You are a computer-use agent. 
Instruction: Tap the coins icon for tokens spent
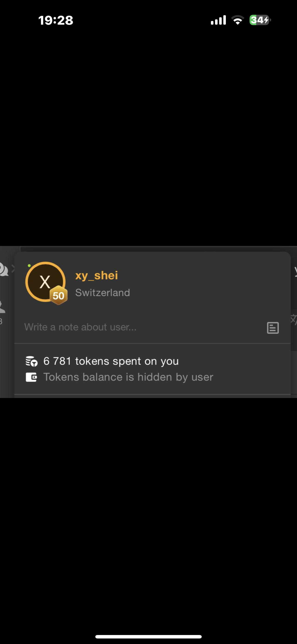(x=32, y=361)
